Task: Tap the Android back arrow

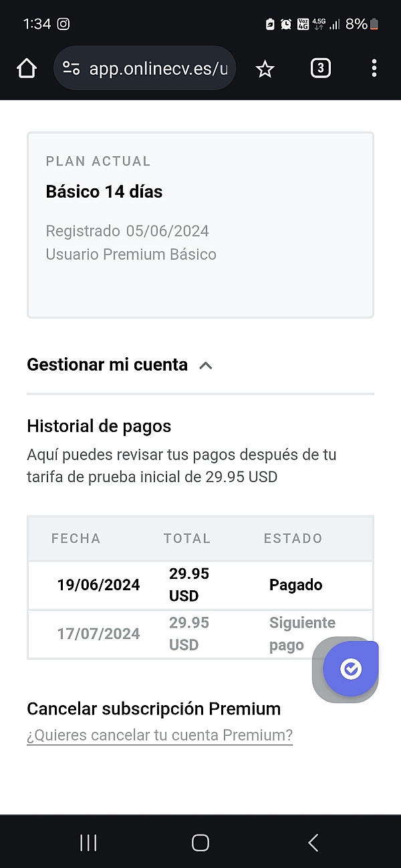Action: click(x=313, y=843)
